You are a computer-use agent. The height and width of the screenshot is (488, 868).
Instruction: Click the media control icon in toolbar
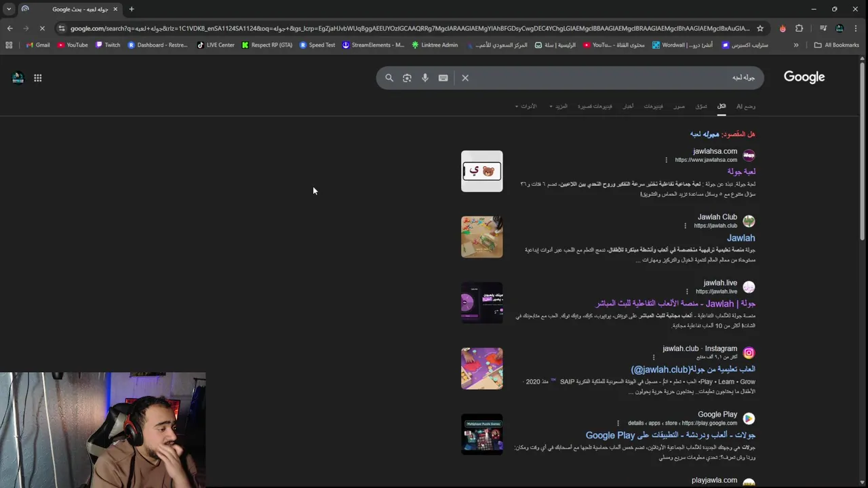pyautogui.click(x=823, y=28)
